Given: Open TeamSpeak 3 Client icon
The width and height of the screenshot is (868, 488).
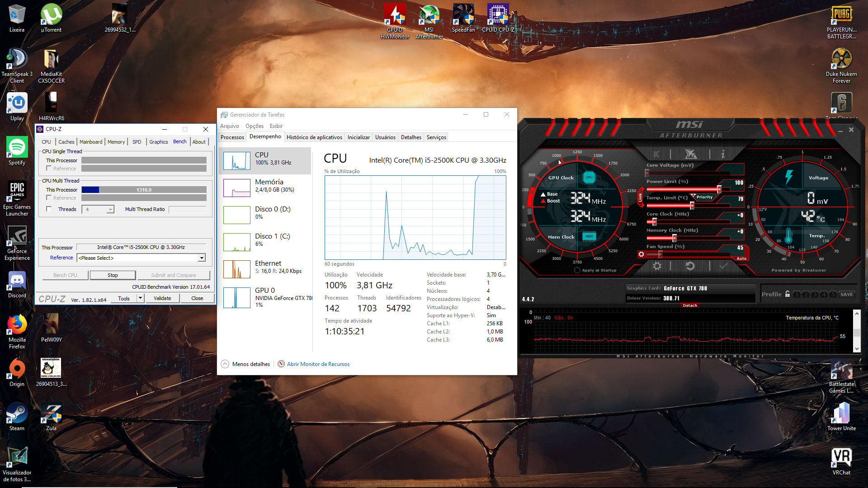Looking at the screenshot, I should 17,66.
